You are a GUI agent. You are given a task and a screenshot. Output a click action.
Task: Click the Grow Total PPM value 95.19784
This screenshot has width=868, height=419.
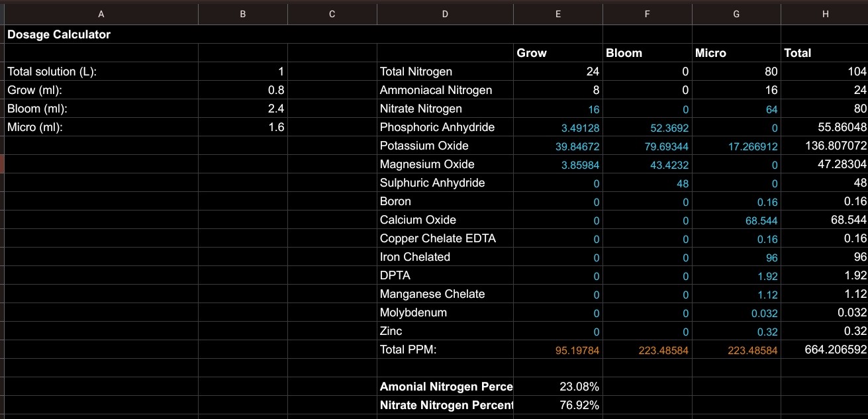(x=557, y=350)
